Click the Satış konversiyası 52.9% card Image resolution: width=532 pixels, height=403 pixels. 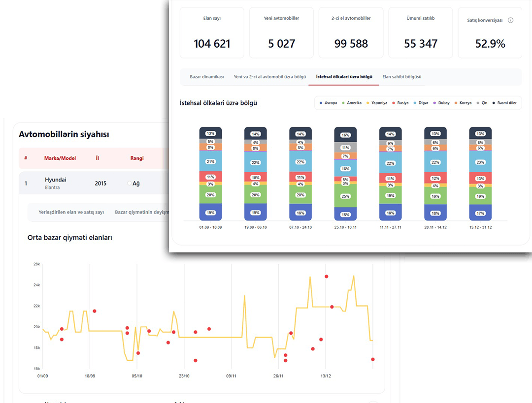click(490, 33)
